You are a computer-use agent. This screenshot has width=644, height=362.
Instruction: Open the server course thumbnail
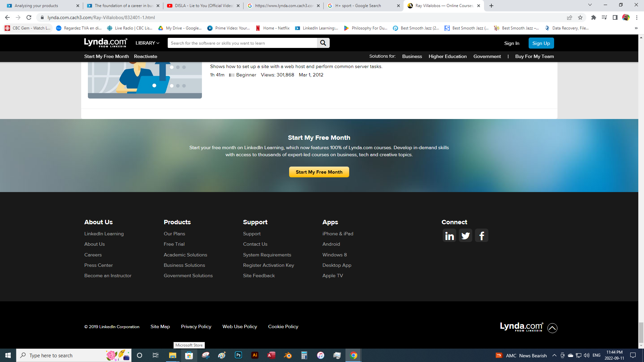coord(145,80)
